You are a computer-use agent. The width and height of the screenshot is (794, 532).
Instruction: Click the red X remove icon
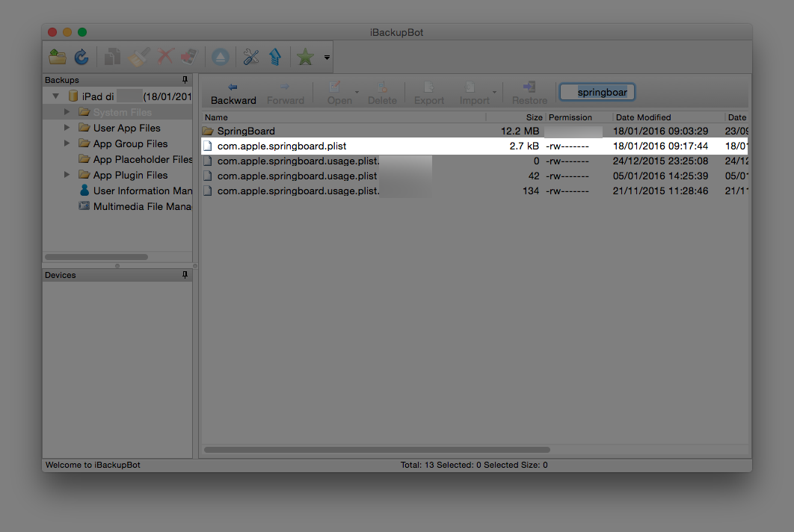(x=165, y=57)
